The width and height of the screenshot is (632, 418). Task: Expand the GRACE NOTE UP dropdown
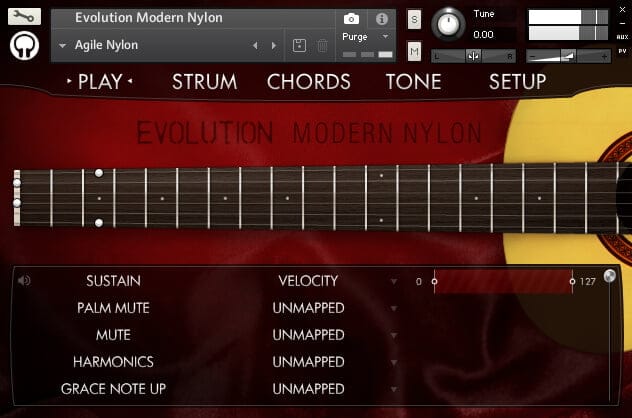(394, 389)
